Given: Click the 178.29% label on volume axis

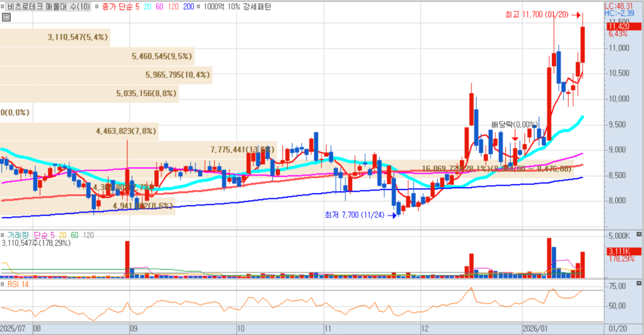Looking at the screenshot, I should coord(621,259).
